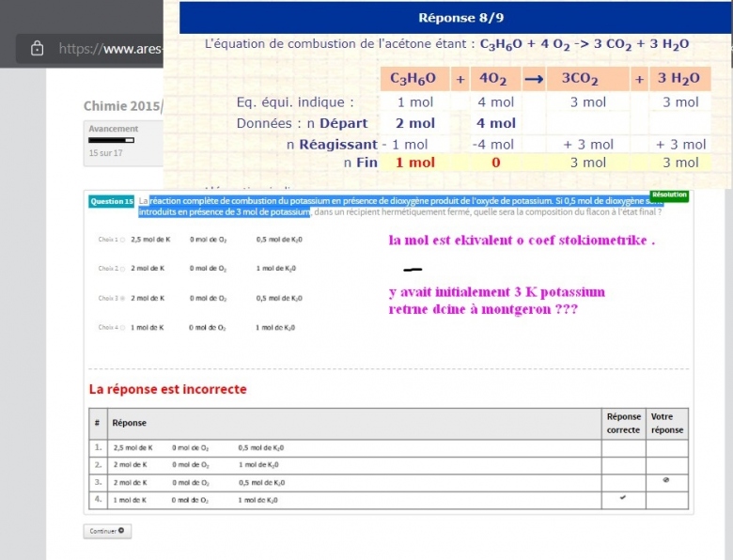Click the 'n Réagissant' row label
The image size is (733, 560).
(332, 145)
